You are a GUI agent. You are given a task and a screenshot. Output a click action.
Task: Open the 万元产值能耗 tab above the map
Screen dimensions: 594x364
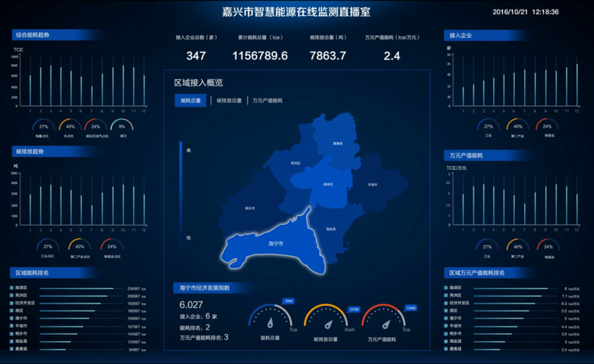coord(267,101)
